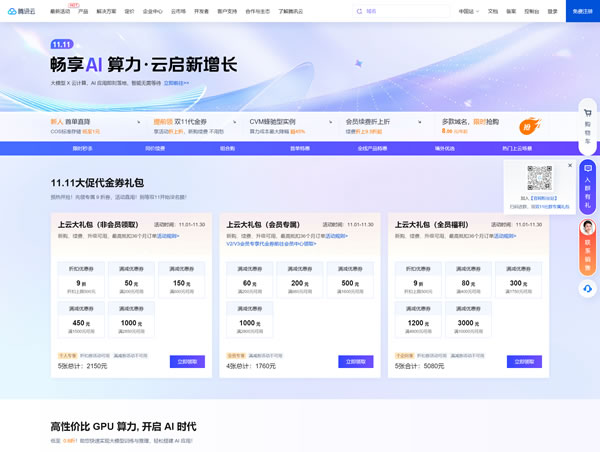Click the 免费注册 button
600x452 pixels.
[583, 11]
